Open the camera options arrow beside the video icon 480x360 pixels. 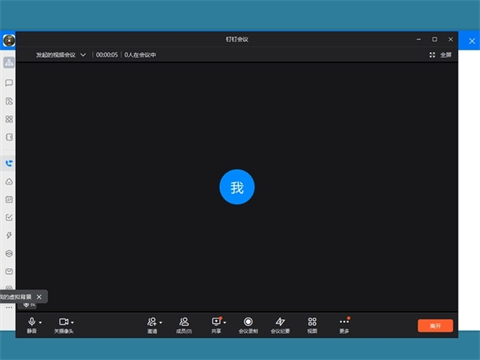pyautogui.click(x=72, y=323)
